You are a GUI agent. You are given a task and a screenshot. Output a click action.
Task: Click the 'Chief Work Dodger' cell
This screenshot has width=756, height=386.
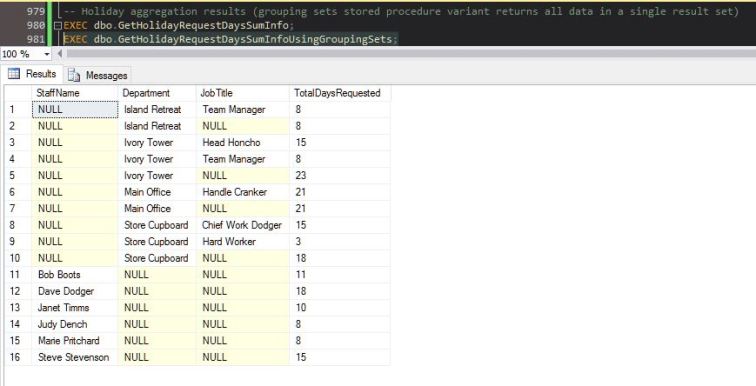(x=243, y=225)
